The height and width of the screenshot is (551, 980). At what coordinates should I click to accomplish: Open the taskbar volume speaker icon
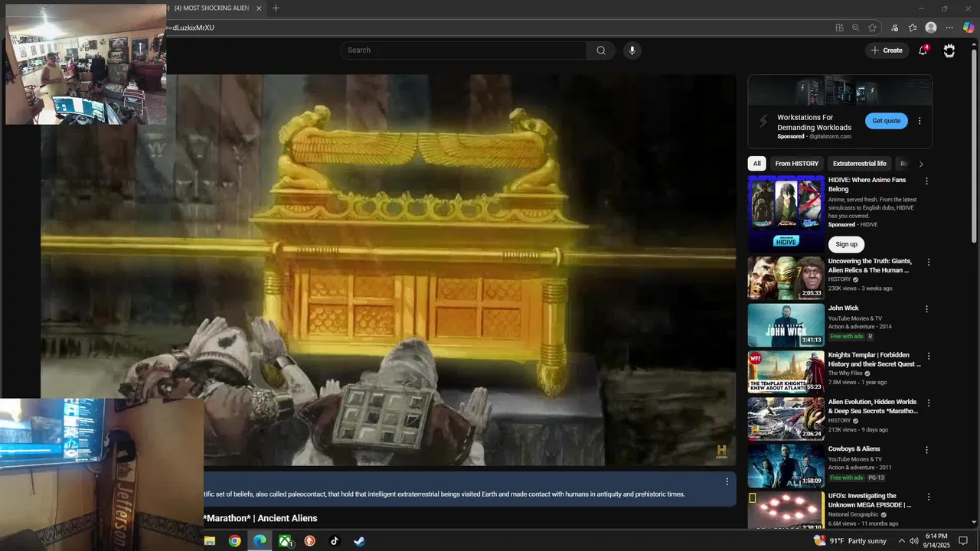pyautogui.click(x=914, y=541)
